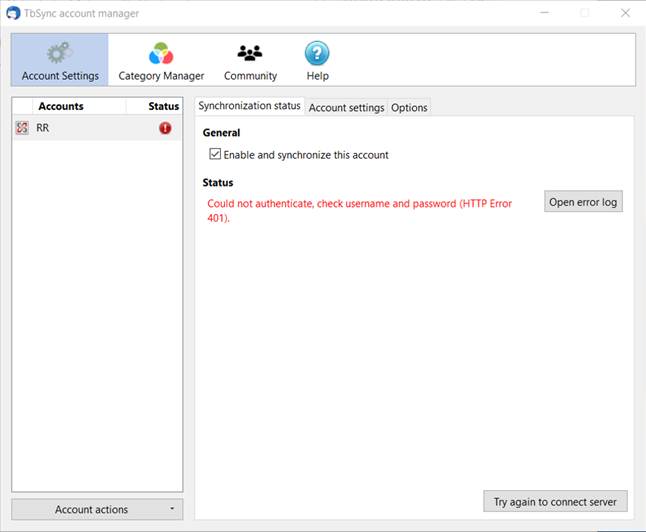The image size is (646, 532).
Task: Open the Community section
Action: pos(250,61)
